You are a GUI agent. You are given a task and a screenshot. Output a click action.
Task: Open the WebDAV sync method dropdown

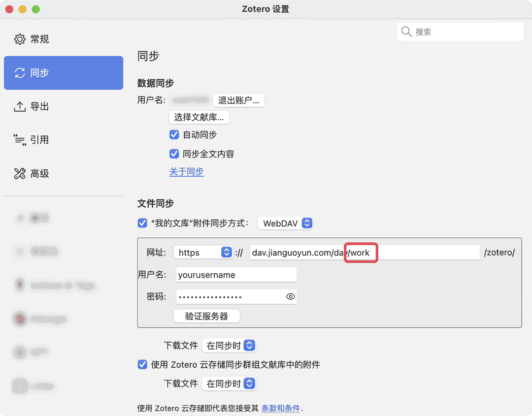pos(285,223)
